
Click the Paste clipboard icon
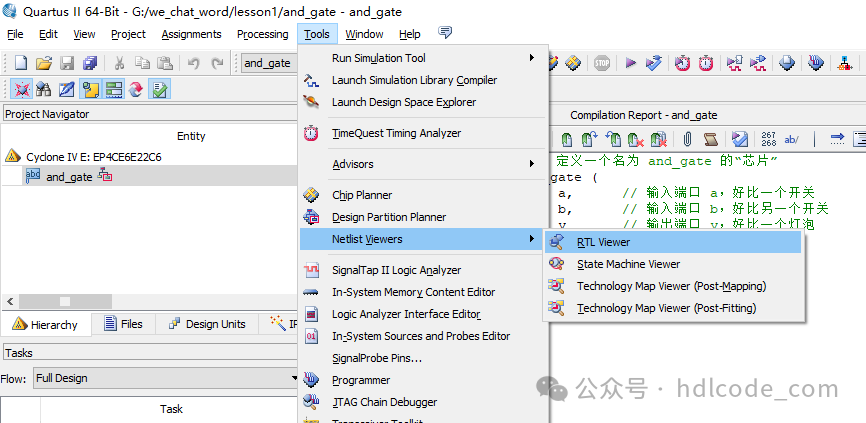click(x=165, y=63)
